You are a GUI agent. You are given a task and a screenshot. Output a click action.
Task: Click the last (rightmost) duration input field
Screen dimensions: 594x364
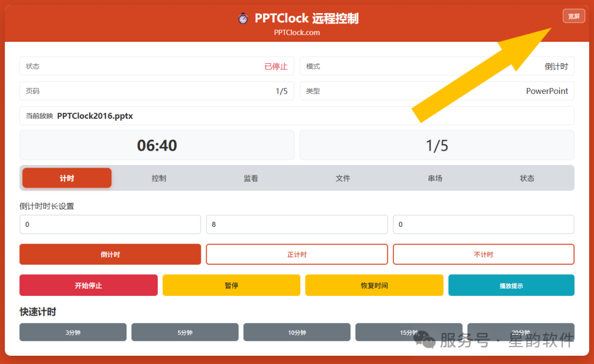tap(483, 224)
